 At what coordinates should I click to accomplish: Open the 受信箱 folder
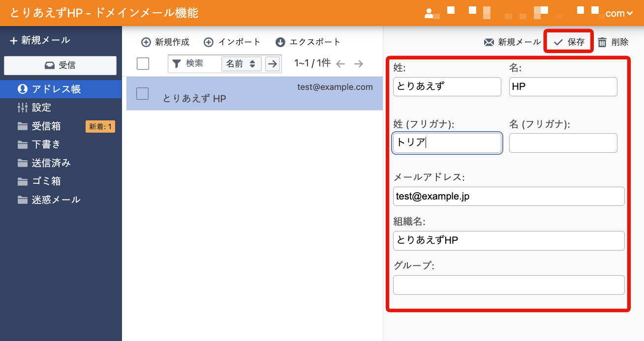[x=46, y=126]
